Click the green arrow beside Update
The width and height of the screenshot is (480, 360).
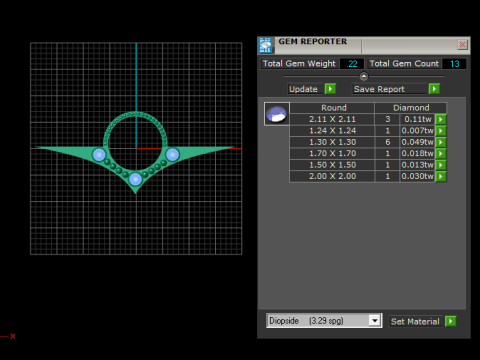pos(330,89)
